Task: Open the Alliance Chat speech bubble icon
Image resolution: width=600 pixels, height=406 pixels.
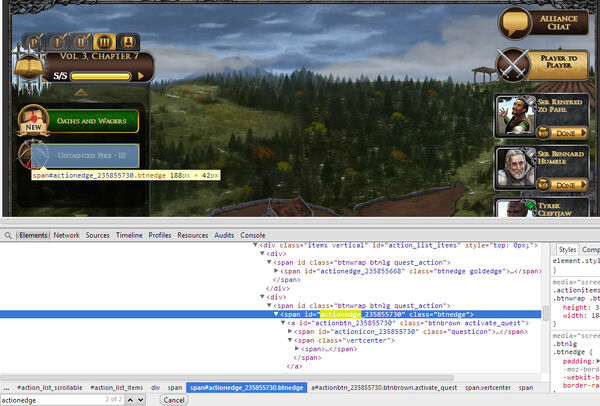Action: [515, 23]
